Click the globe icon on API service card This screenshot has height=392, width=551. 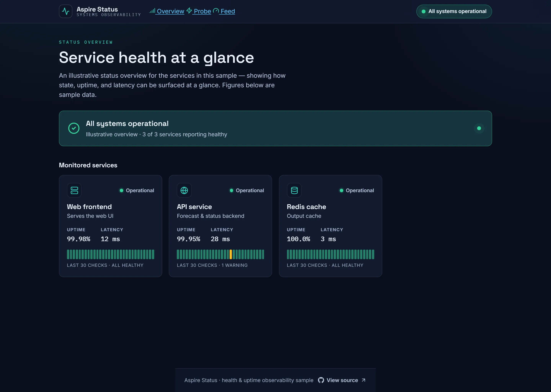coord(184,190)
